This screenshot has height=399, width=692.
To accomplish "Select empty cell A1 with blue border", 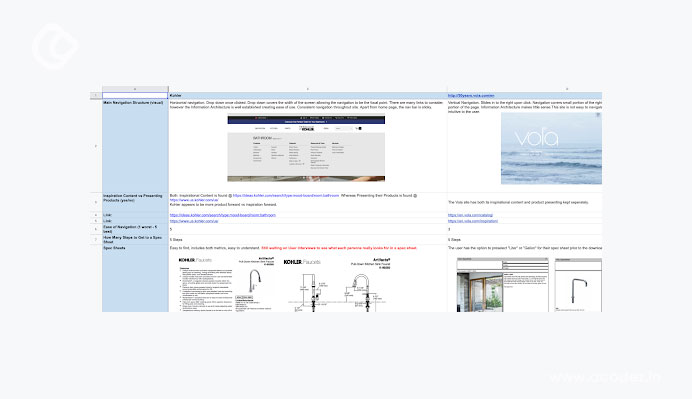I will coord(135,95).
